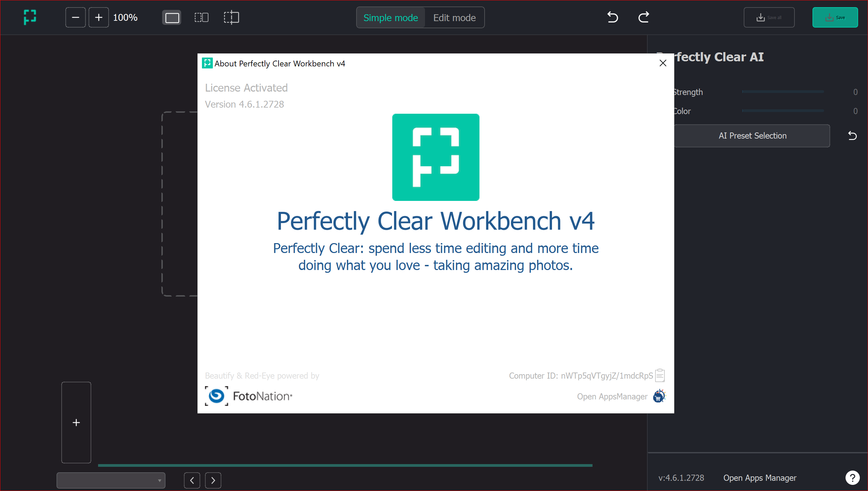
Task: Click the version text v:4.6.1.2728 in status bar
Action: click(681, 478)
